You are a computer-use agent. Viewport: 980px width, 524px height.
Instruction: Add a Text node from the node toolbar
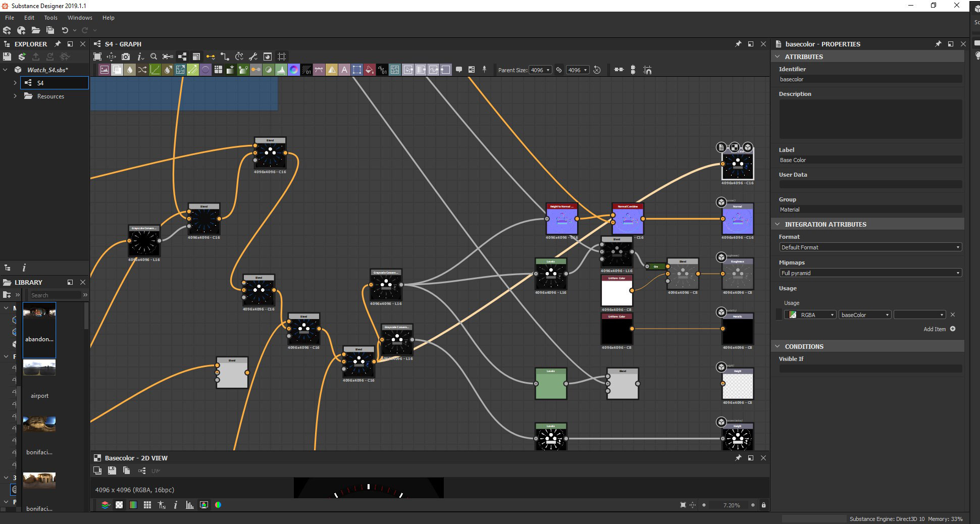pos(344,70)
